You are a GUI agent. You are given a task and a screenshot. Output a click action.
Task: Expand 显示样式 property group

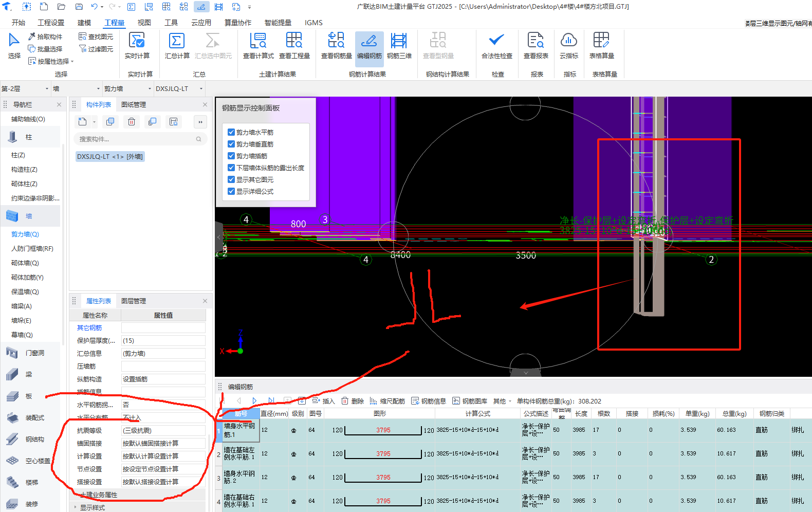click(75, 507)
